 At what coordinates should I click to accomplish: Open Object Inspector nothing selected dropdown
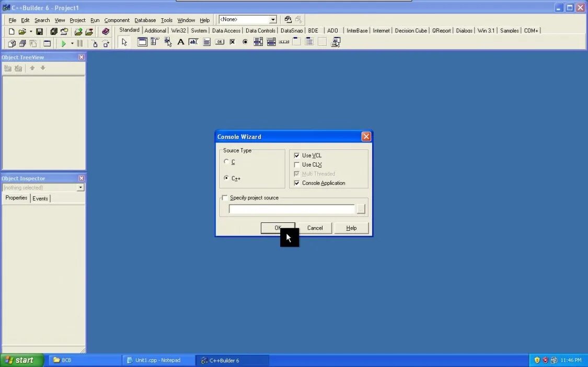80,187
